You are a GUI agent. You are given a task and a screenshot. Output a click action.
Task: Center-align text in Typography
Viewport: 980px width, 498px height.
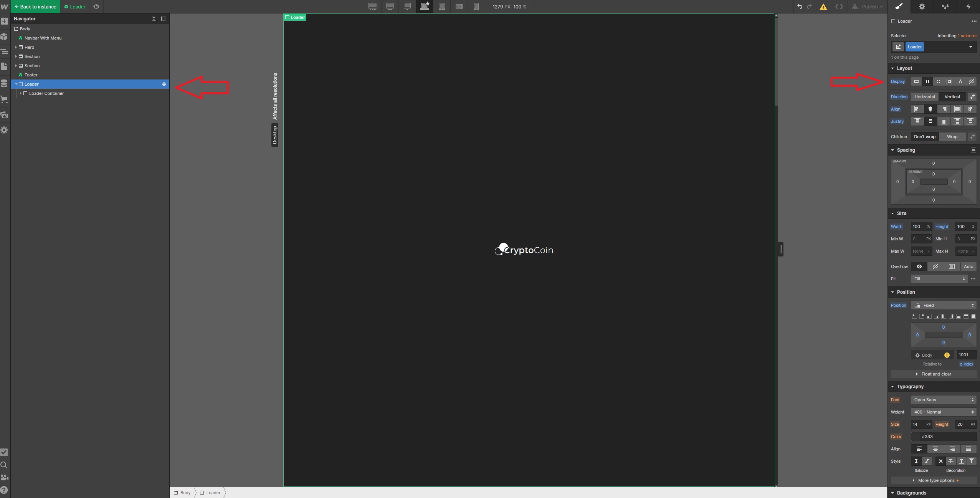pyautogui.click(x=935, y=449)
